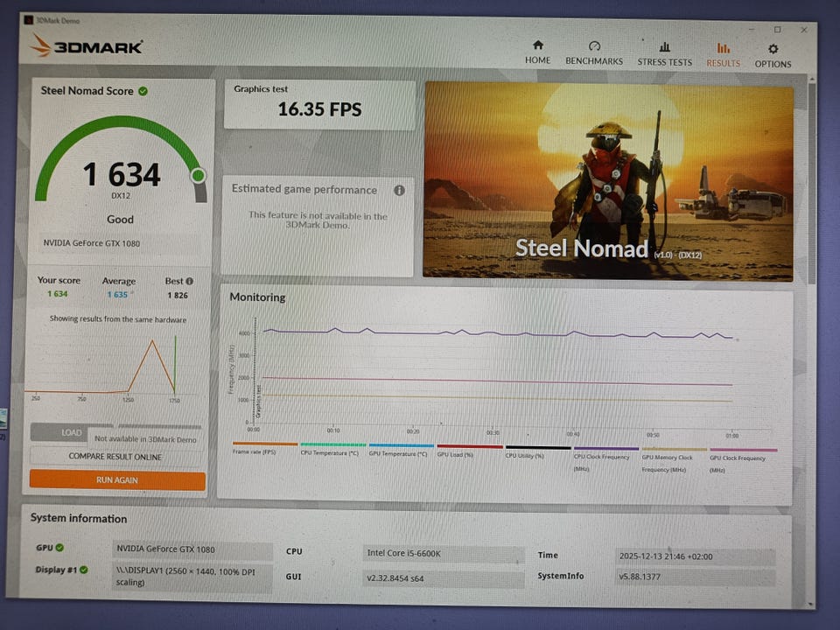Click the Average score value 1 635
This screenshot has height=630, width=840.
coord(117,295)
